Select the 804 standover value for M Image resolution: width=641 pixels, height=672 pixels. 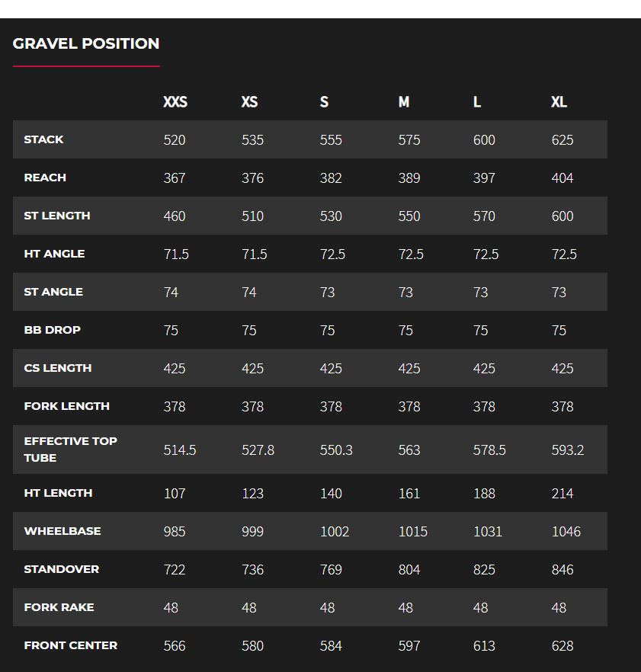click(x=409, y=570)
